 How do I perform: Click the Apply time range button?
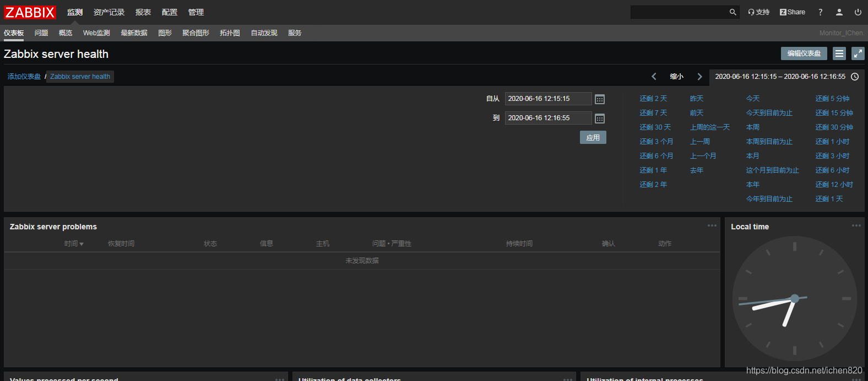point(593,137)
